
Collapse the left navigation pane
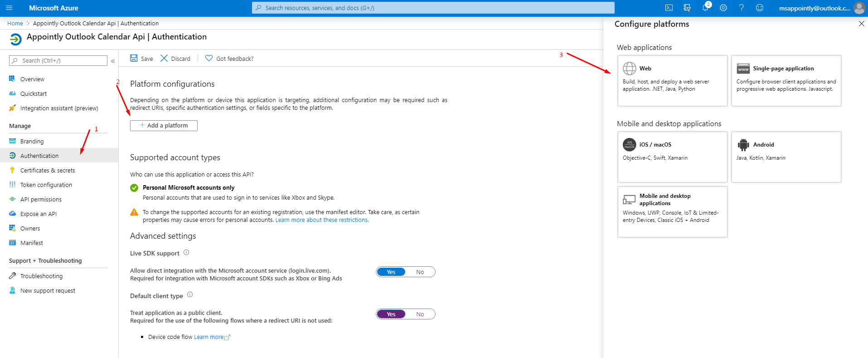(113, 61)
